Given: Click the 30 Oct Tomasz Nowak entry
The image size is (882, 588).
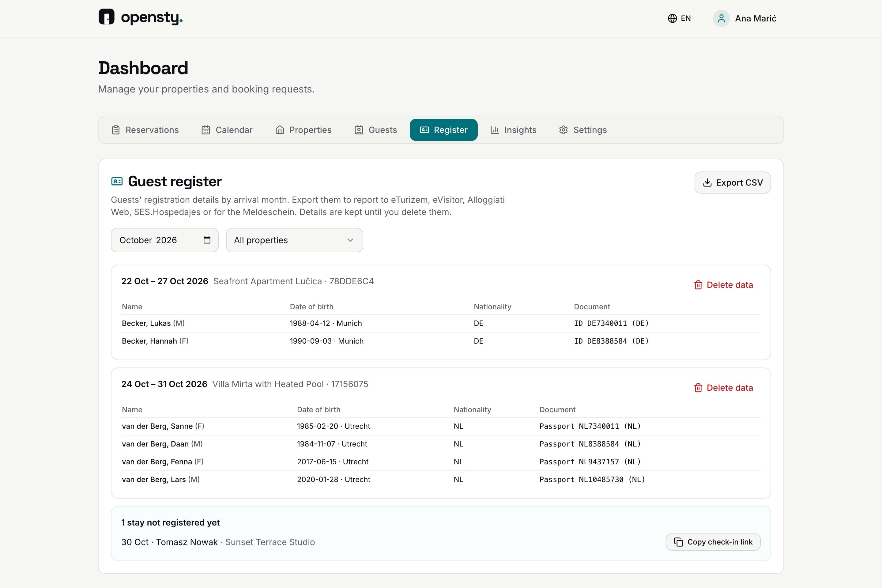Looking at the screenshot, I should pyautogui.click(x=218, y=542).
